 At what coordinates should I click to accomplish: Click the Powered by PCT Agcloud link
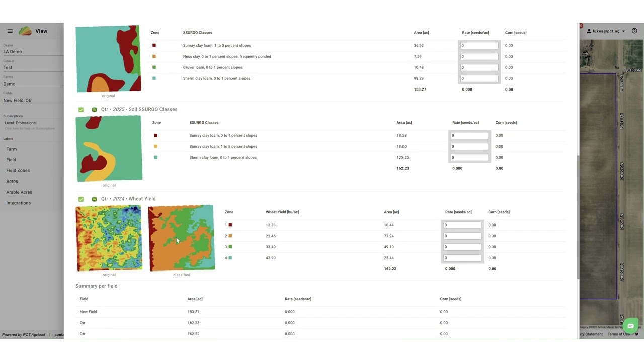(23, 334)
